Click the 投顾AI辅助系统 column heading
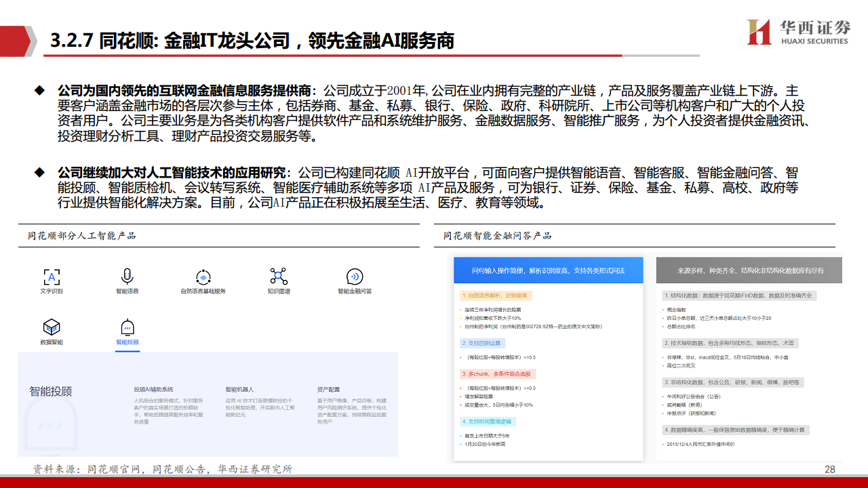 pos(153,390)
